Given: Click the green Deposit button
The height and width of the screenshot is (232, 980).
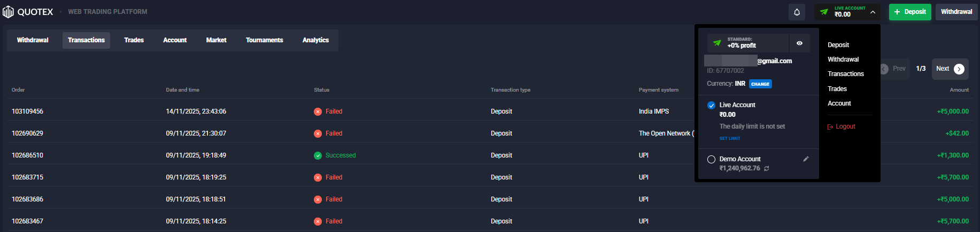Looking at the screenshot, I should point(910,12).
